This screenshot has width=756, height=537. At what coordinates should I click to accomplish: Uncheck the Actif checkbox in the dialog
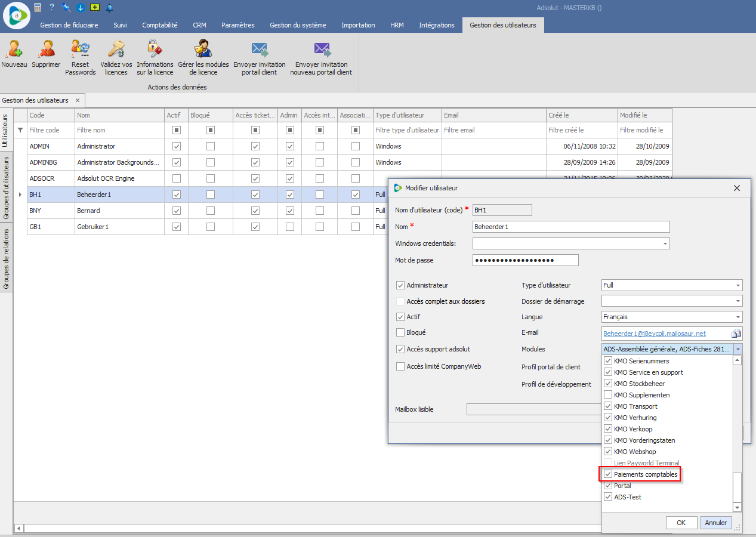pos(400,317)
